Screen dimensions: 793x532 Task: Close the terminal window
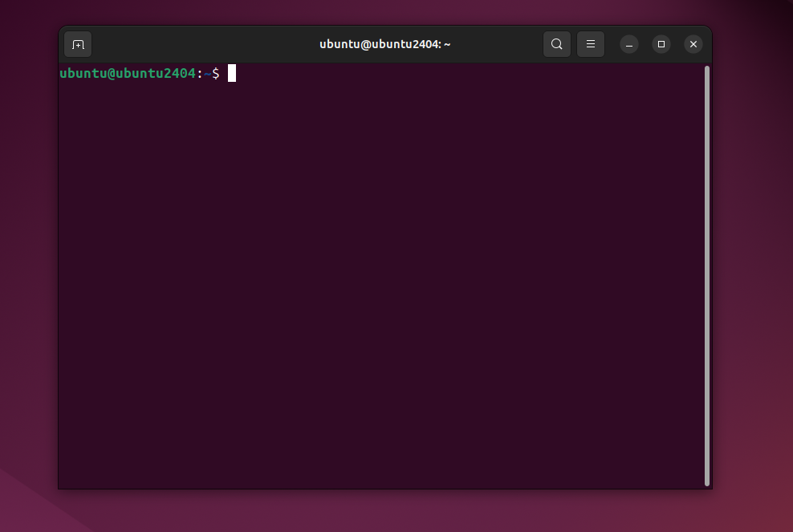click(693, 44)
